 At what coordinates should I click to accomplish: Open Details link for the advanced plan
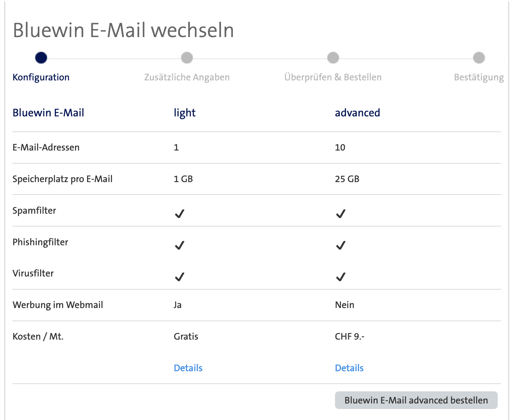tap(349, 368)
